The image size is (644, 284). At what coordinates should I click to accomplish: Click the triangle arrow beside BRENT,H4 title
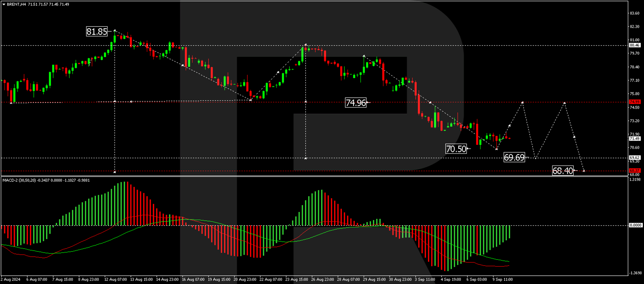[4, 4]
